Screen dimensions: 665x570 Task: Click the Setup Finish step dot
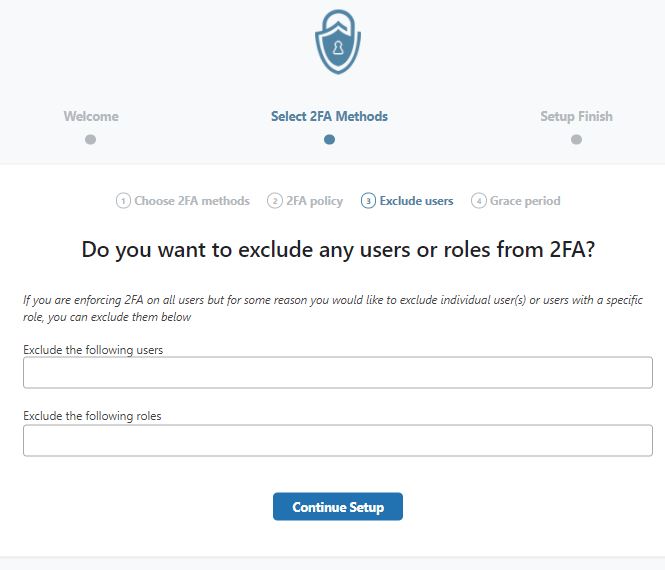pos(576,140)
